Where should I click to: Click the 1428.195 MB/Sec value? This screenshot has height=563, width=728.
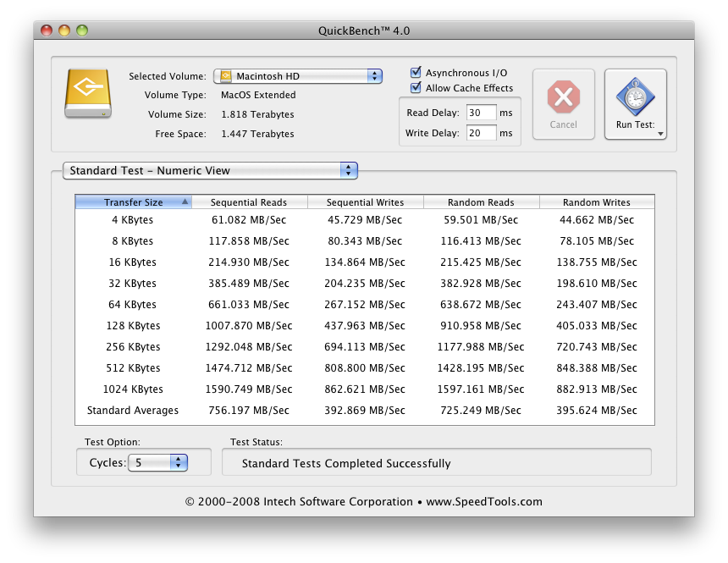(481, 368)
